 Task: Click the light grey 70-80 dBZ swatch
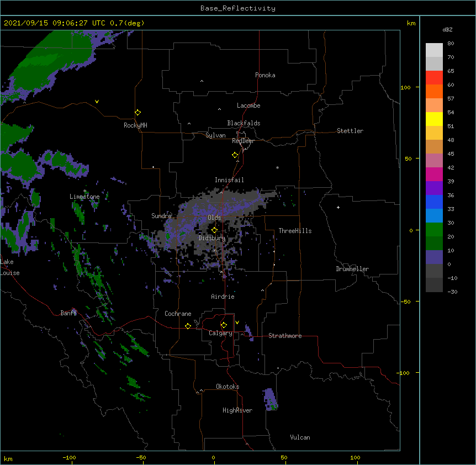click(x=434, y=50)
